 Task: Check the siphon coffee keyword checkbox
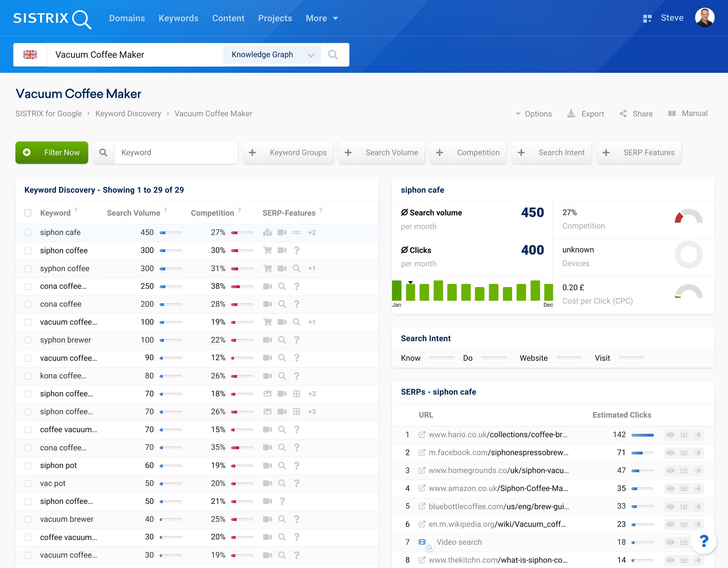[28, 250]
